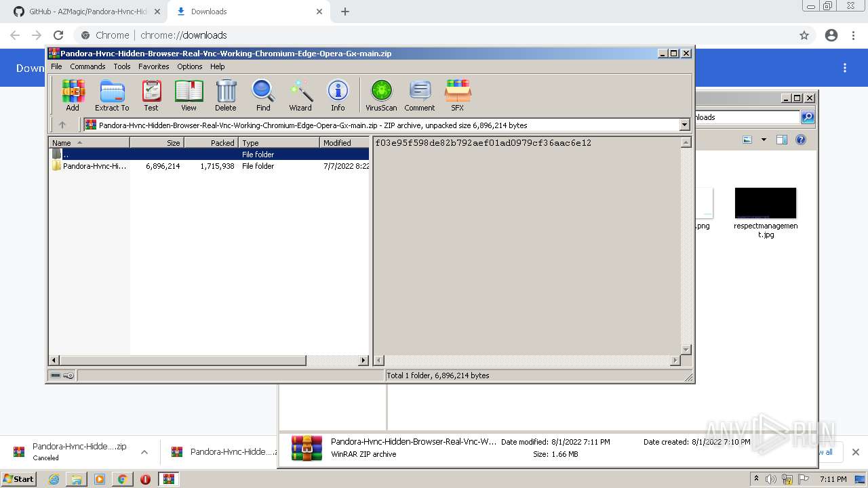The image size is (868, 488).
Task: Open the Find search tool
Action: pos(263,96)
